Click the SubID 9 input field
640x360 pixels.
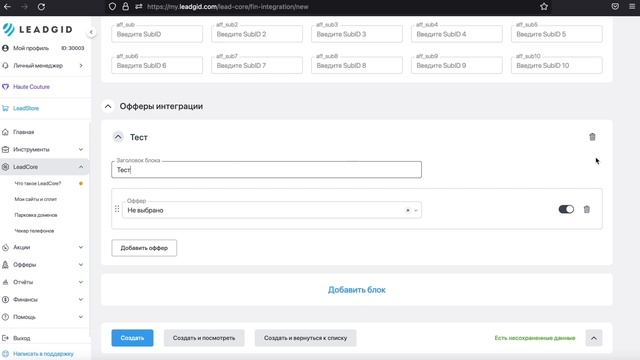point(457,65)
